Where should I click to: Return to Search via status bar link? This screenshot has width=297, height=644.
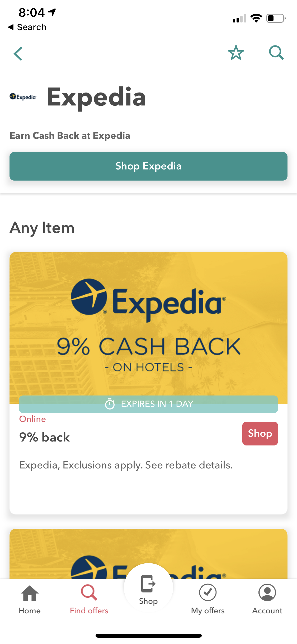click(27, 27)
